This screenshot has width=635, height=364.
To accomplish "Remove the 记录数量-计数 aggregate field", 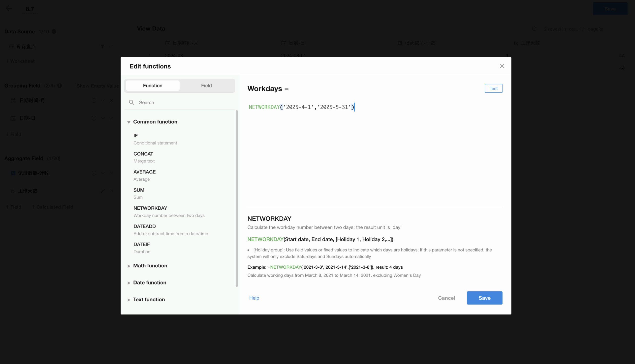I will (112, 173).
